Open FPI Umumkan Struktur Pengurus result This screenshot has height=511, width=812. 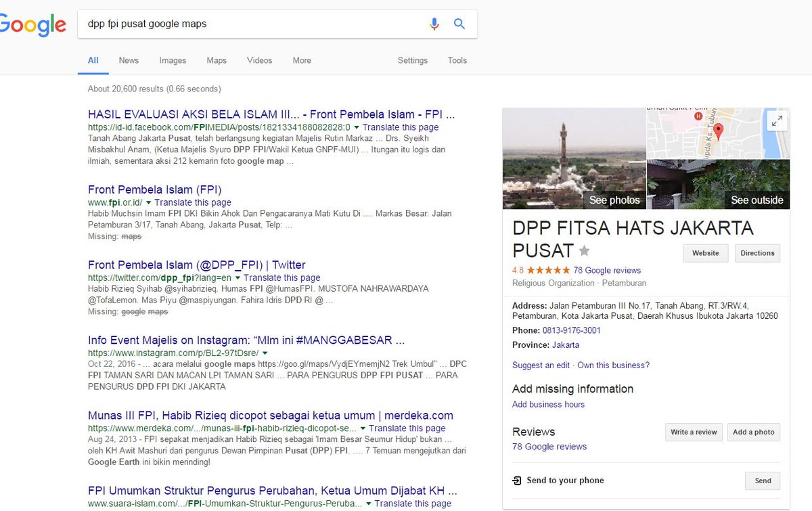click(273, 491)
